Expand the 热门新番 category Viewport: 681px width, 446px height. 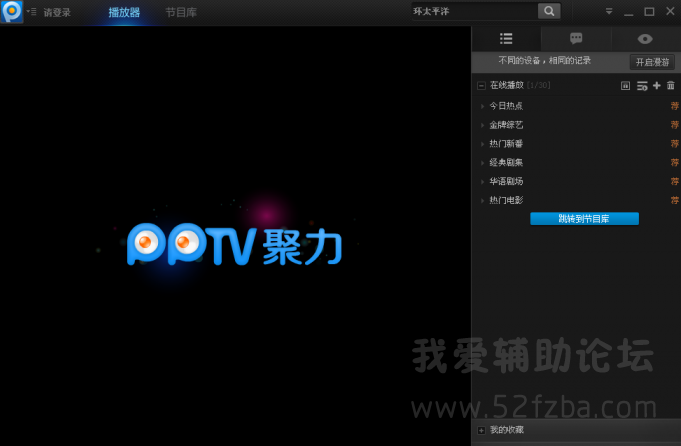pyautogui.click(x=482, y=144)
